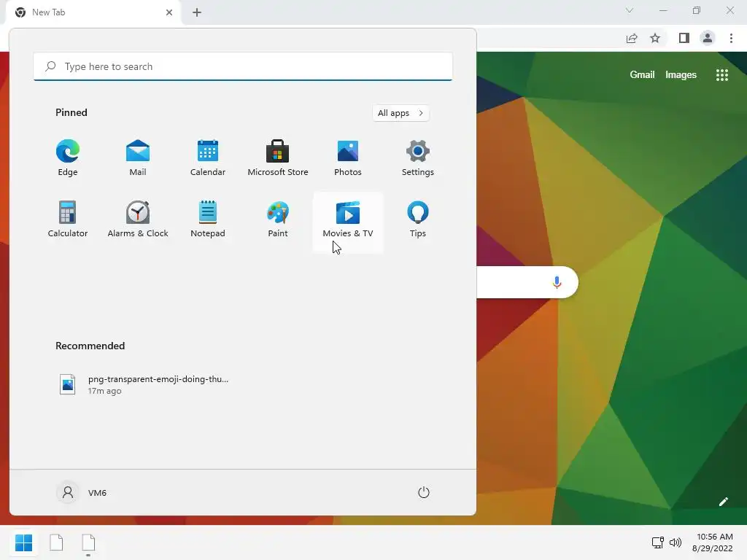This screenshot has width=747, height=560.
Task: Open Alarms & Clock
Action: [138, 219]
